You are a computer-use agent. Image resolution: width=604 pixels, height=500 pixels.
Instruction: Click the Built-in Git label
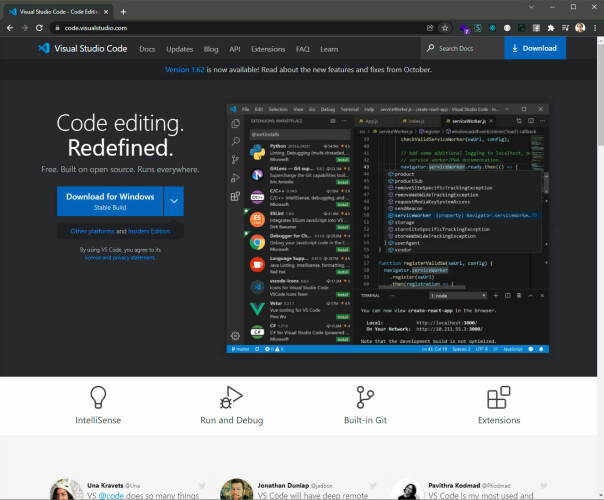(365, 420)
